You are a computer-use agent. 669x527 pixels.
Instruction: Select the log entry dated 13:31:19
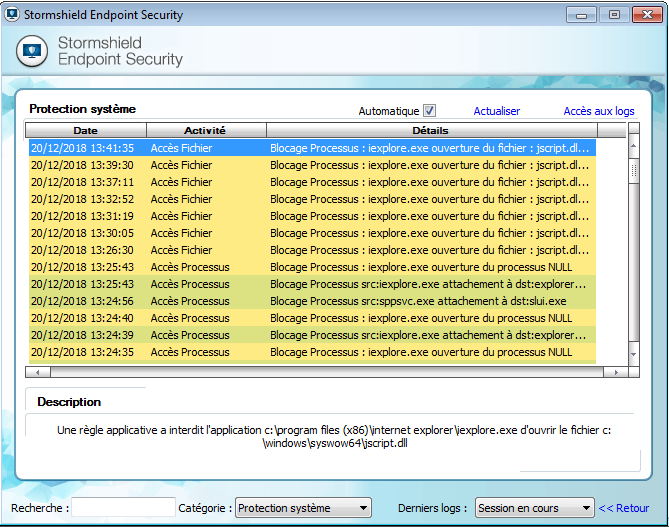pyautogui.click(x=312, y=216)
